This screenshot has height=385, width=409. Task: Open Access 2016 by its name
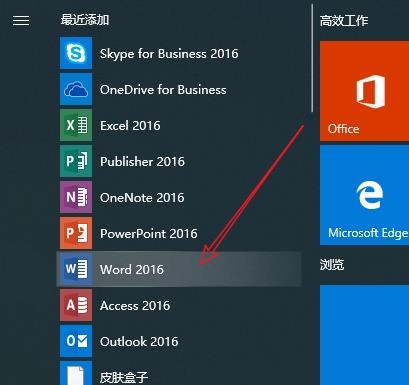click(135, 306)
